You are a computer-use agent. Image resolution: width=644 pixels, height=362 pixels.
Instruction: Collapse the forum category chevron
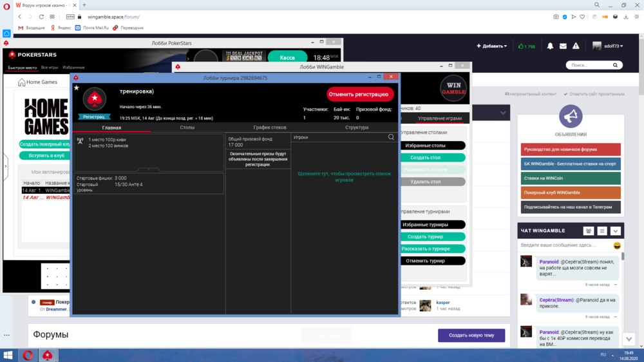coord(503,113)
